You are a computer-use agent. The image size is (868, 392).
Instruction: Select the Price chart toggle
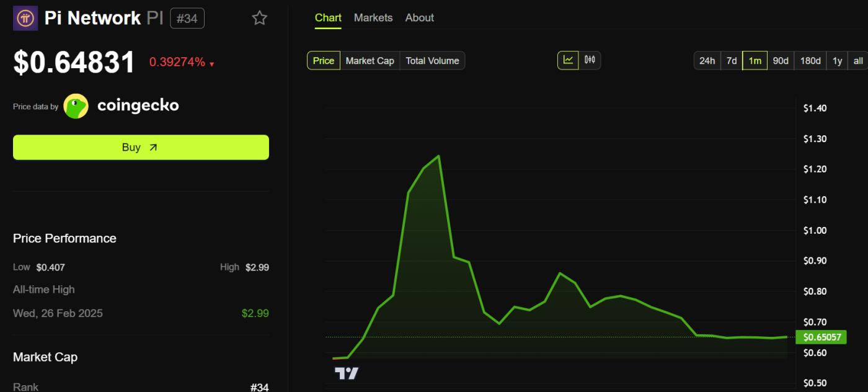point(323,60)
